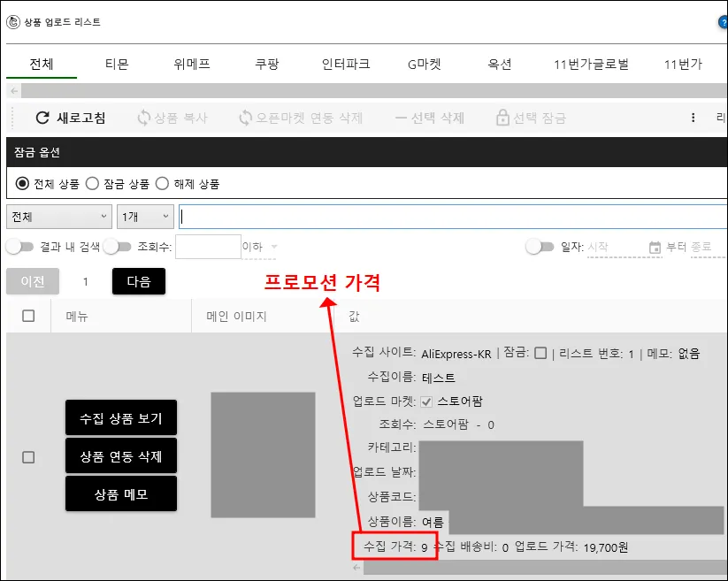This screenshot has height=581, width=728.
Task: Click 상품 복사 copy toolbar item
Action: pyautogui.click(x=172, y=118)
